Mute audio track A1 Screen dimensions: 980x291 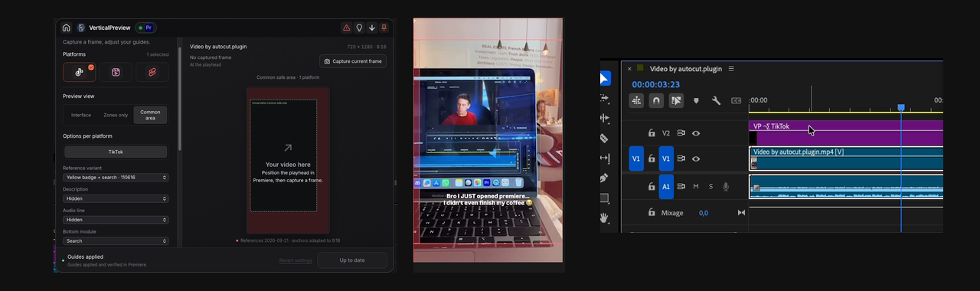(x=696, y=186)
